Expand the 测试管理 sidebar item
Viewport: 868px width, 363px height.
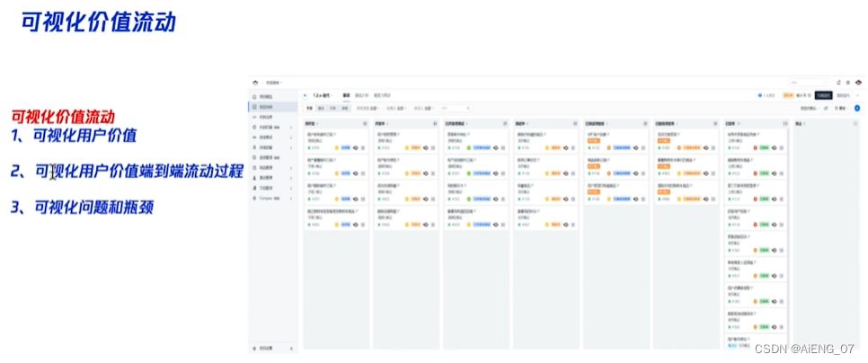point(291,178)
